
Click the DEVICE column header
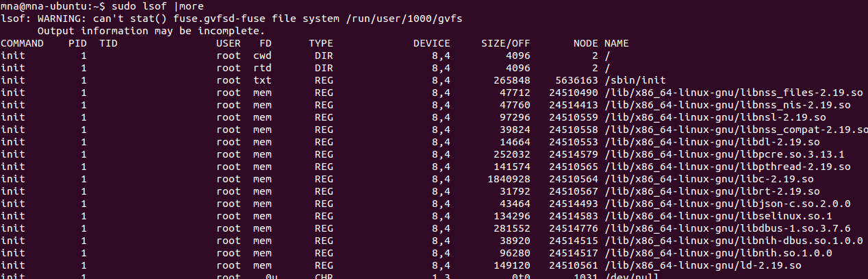click(x=431, y=43)
